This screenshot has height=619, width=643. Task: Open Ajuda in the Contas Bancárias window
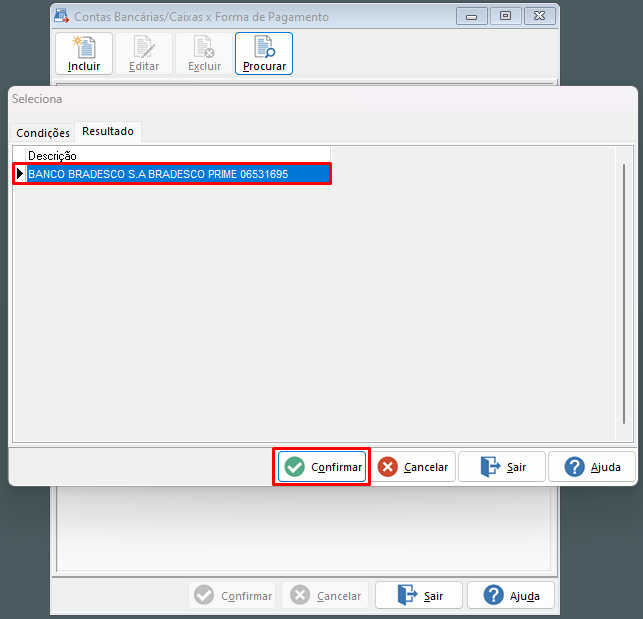(x=511, y=595)
